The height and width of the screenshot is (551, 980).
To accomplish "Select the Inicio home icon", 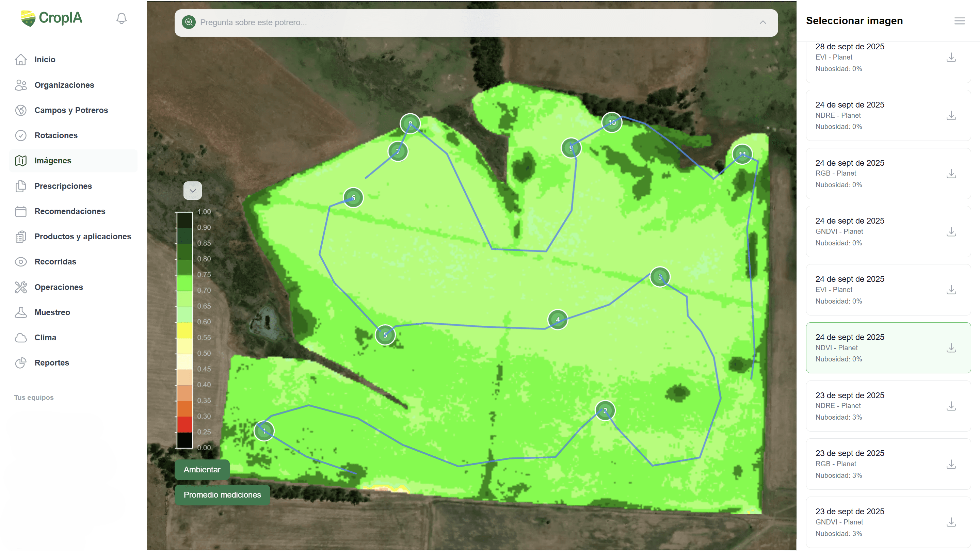I will 21,59.
